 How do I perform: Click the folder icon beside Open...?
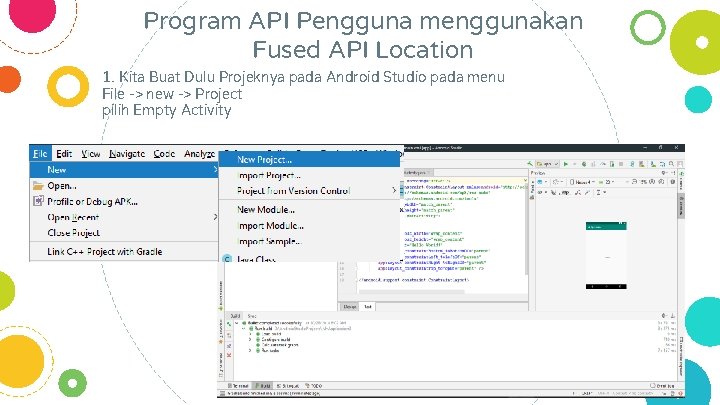point(38,186)
